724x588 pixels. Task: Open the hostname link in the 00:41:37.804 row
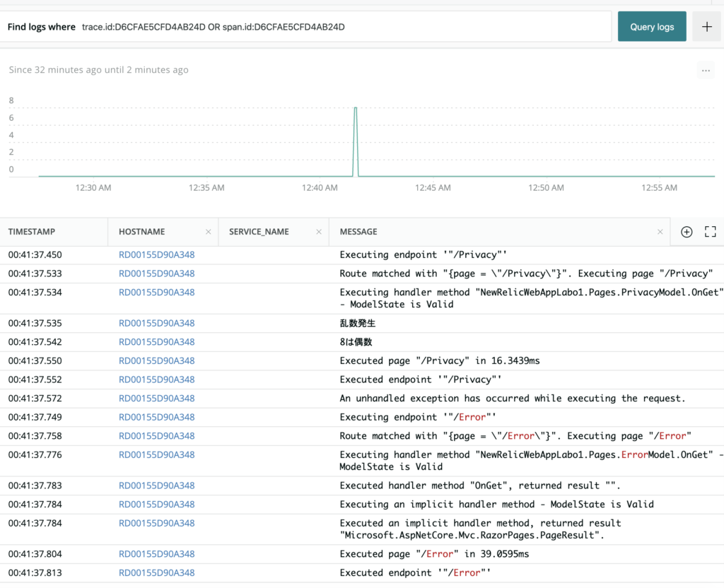(x=156, y=554)
